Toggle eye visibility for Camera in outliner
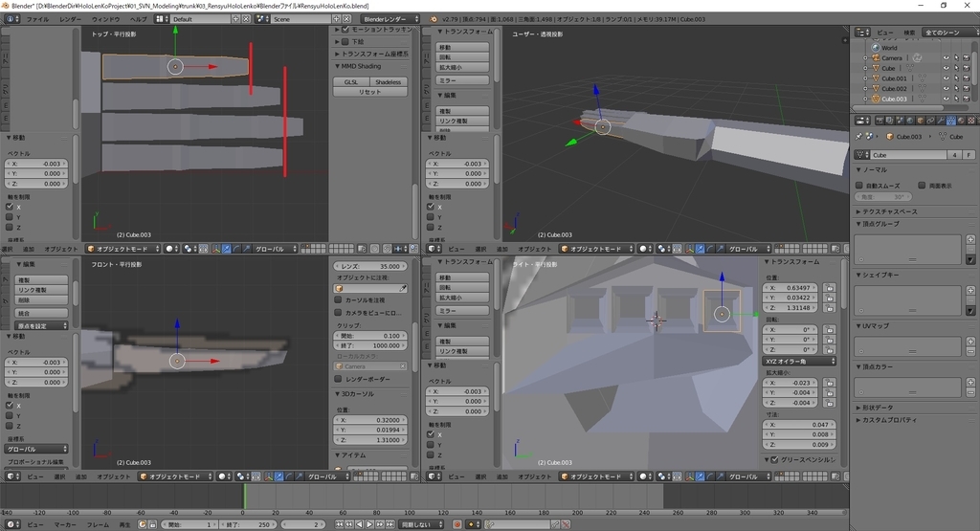 (947, 58)
